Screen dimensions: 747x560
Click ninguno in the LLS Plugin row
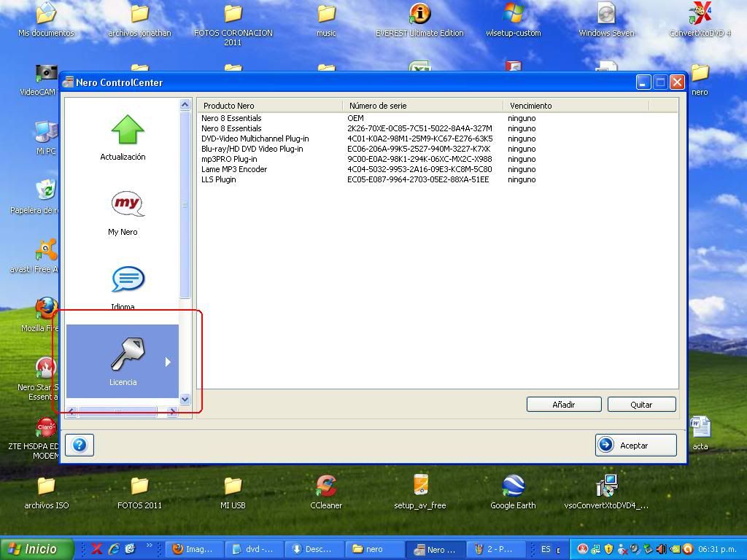[x=522, y=179]
